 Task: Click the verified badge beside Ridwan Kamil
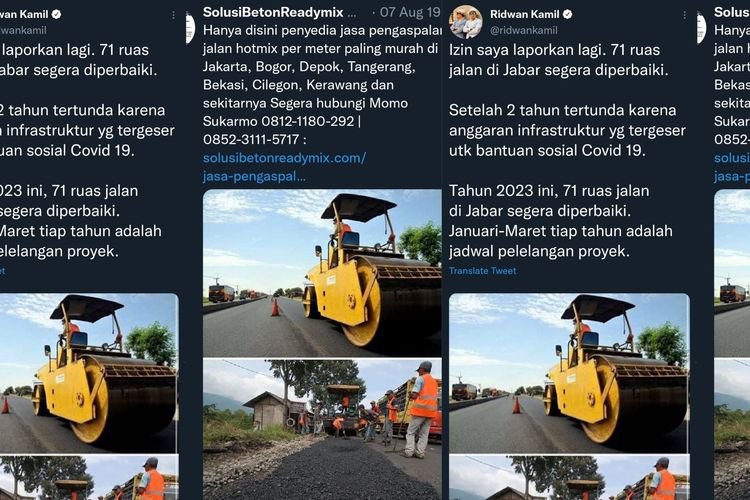point(567,14)
